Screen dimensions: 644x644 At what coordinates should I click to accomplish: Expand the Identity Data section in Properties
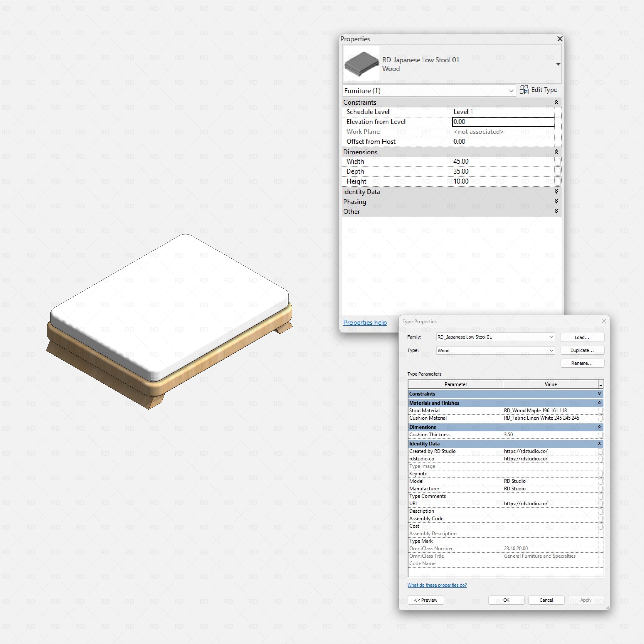(556, 191)
